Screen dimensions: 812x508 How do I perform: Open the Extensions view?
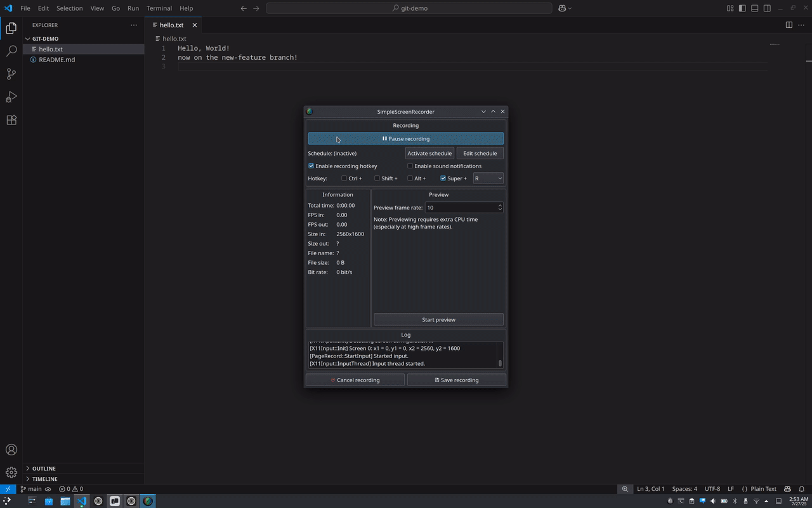coord(11,119)
